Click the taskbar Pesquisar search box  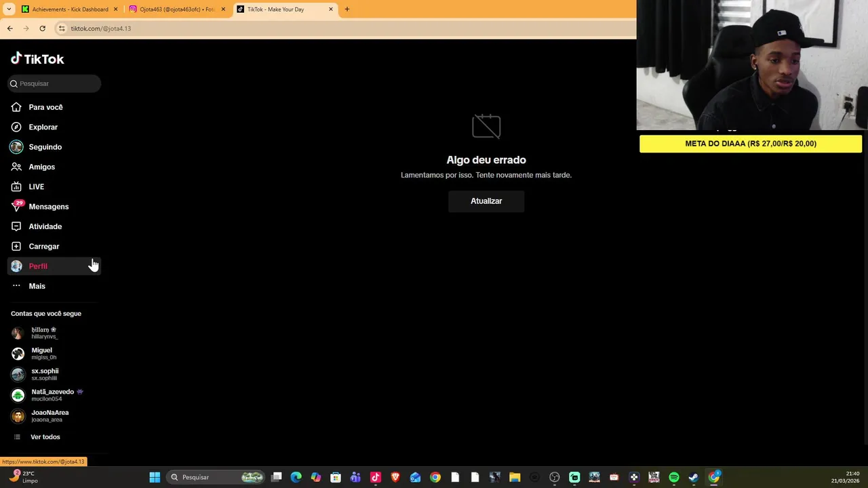216,477
